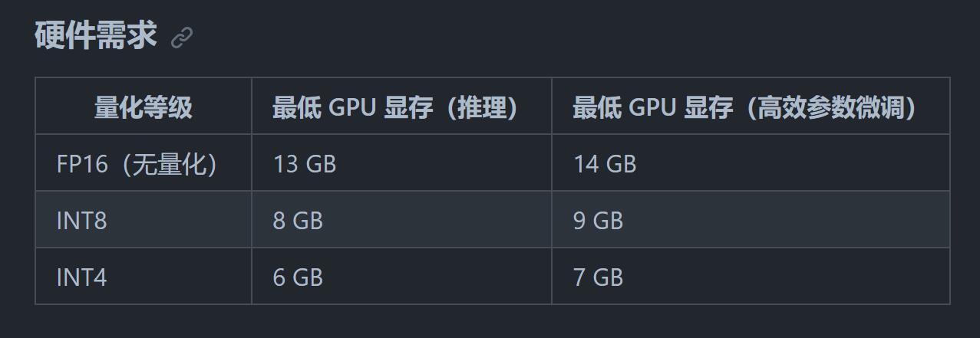Image resolution: width=980 pixels, height=338 pixels.
Task: Click the FP16 text in first data row
Action: [82, 164]
